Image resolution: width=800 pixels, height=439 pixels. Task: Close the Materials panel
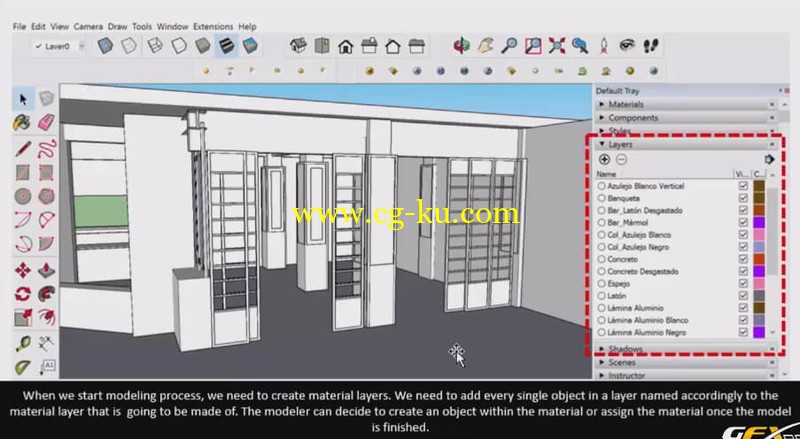(771, 104)
